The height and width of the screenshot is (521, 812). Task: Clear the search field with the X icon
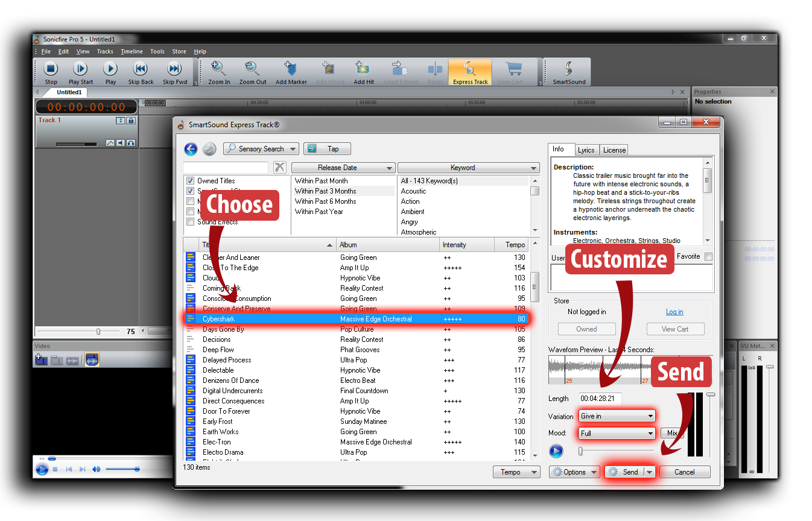279,167
